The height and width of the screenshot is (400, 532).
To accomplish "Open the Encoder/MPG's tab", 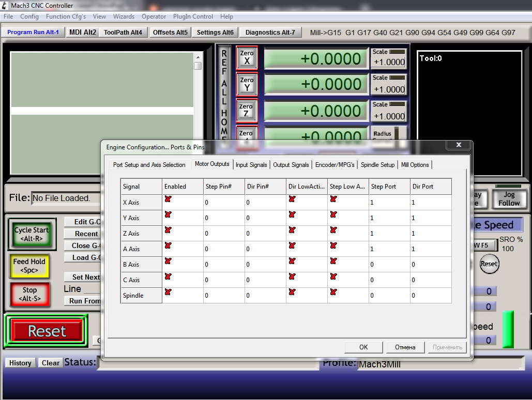I will click(x=335, y=164).
